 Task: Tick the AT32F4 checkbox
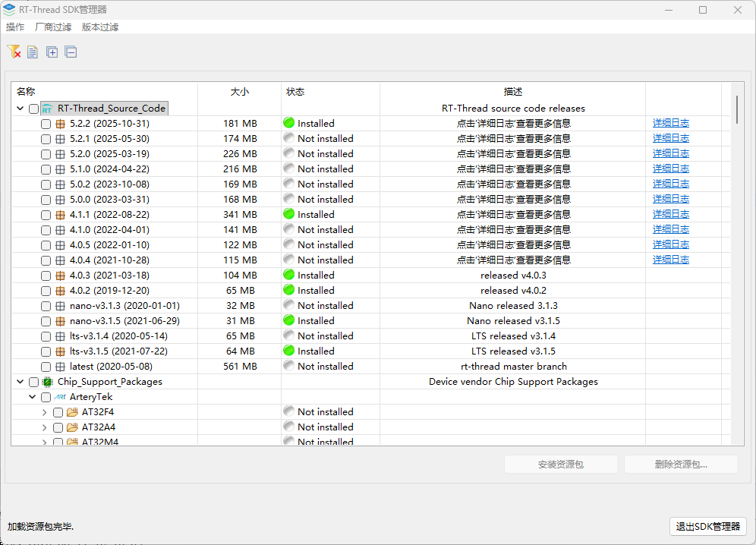[58, 412]
